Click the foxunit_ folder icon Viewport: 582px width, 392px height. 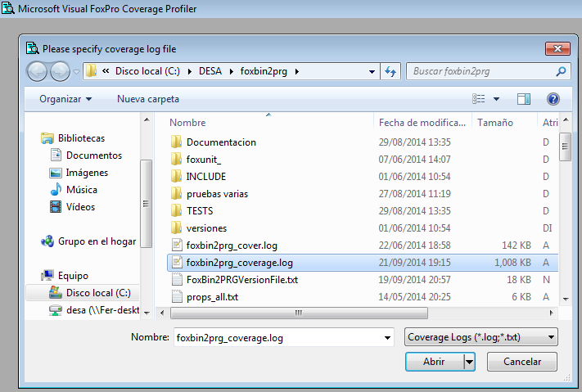click(177, 159)
